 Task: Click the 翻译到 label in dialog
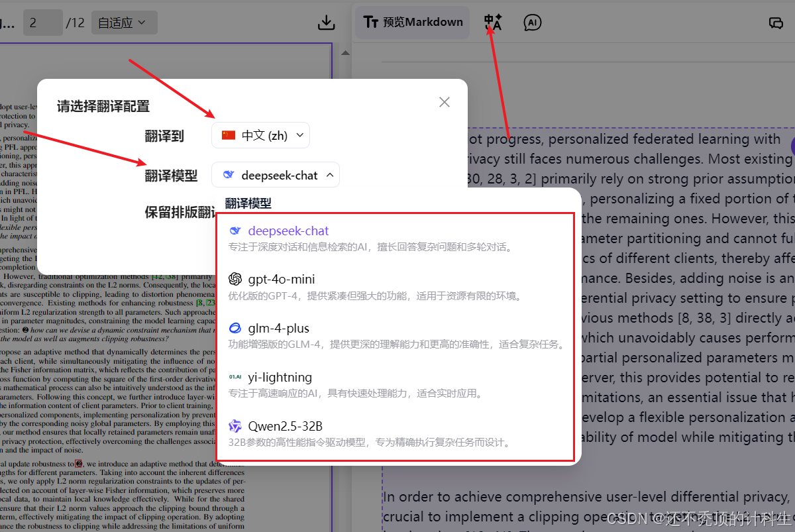(x=164, y=136)
